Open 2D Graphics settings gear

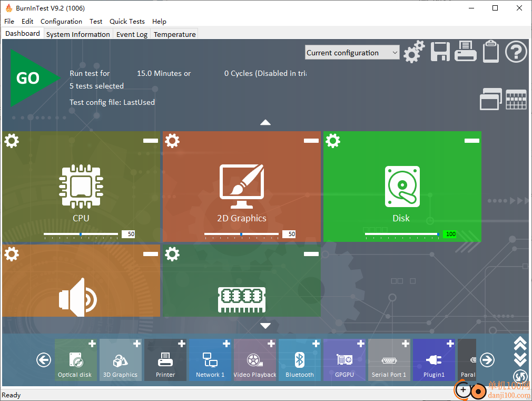[x=172, y=141]
